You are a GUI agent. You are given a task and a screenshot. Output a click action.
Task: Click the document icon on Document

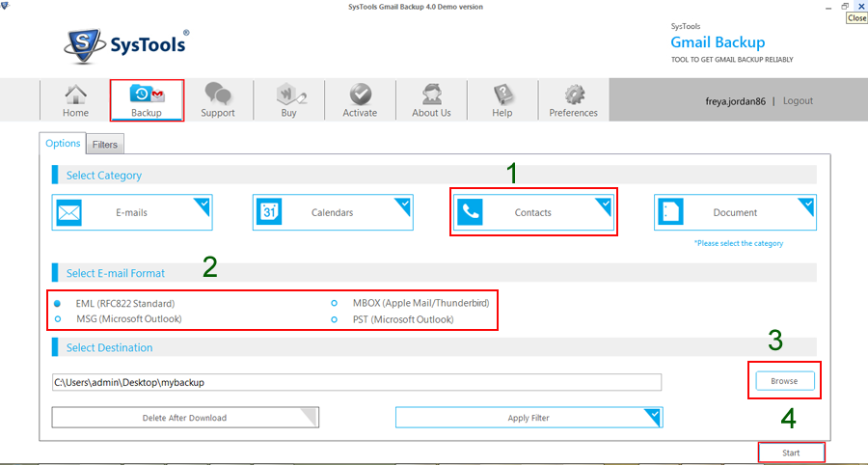670,212
